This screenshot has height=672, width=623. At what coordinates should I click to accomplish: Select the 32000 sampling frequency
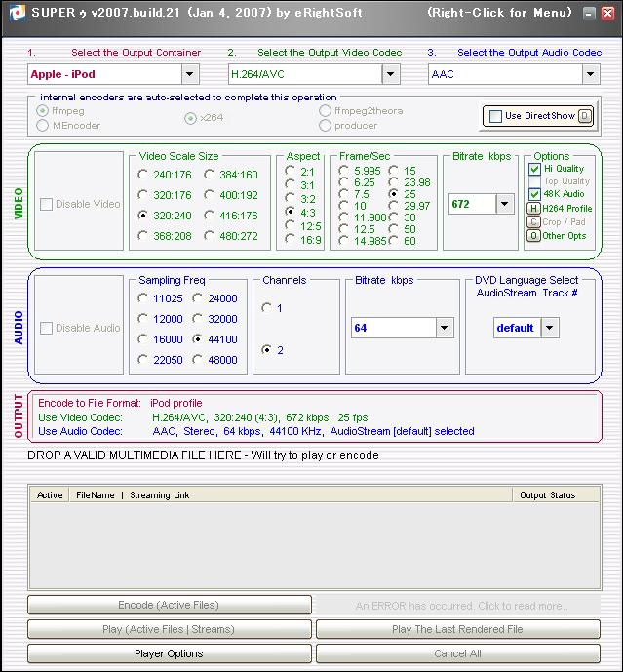coord(198,319)
